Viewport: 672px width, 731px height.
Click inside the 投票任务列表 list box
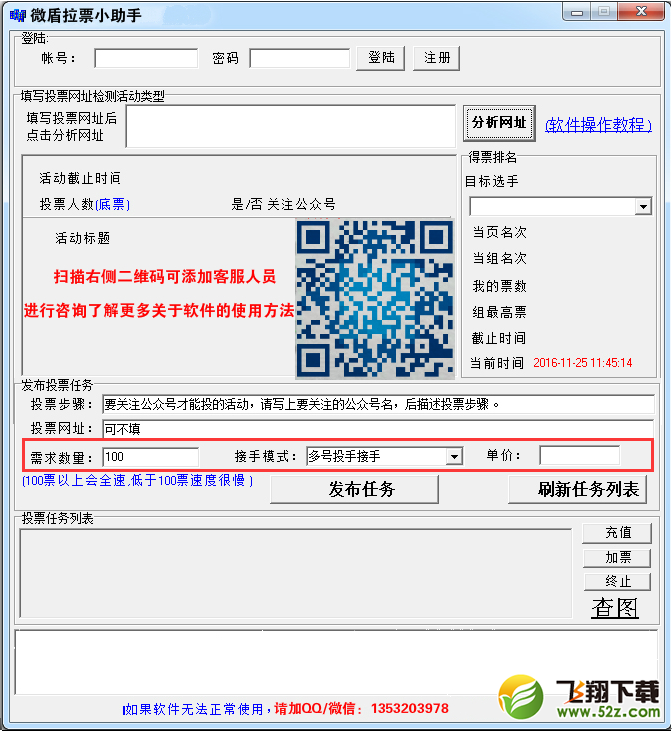[x=296, y=573]
